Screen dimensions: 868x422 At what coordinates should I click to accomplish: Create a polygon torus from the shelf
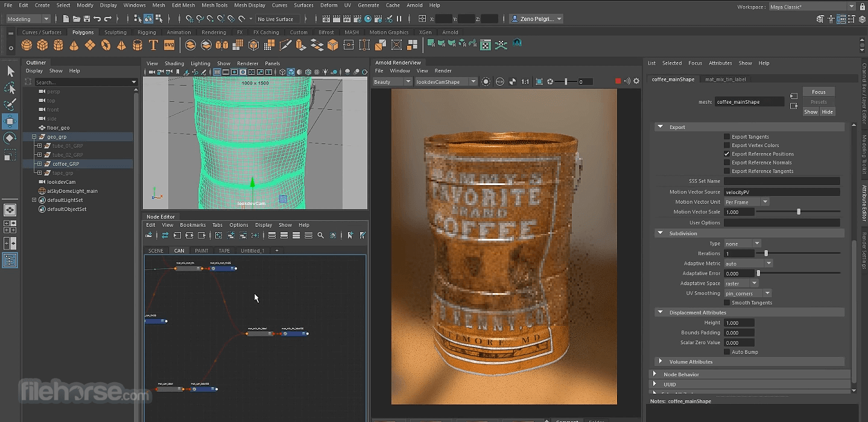click(106, 45)
